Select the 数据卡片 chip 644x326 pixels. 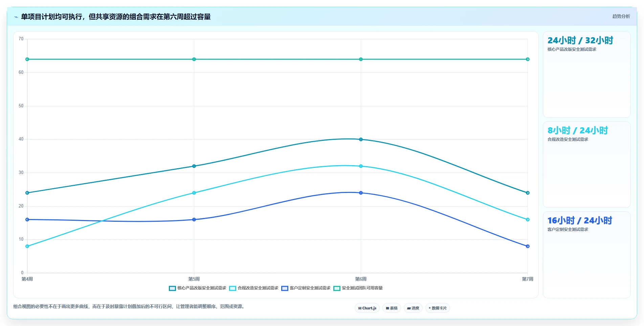click(x=438, y=308)
